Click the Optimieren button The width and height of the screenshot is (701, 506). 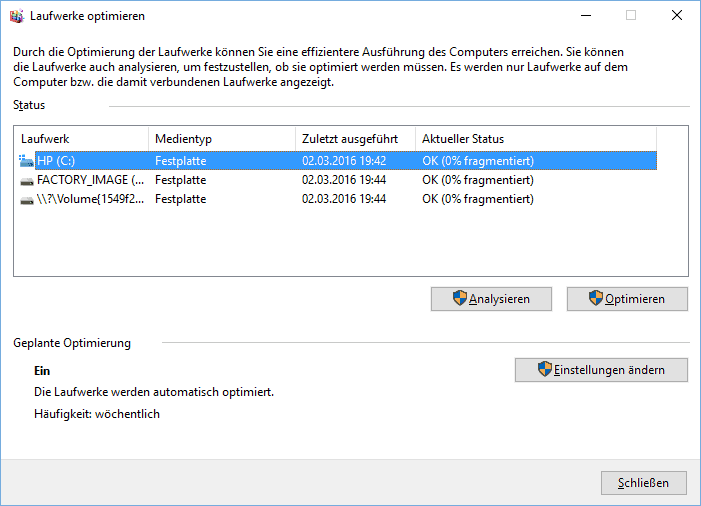pyautogui.click(x=627, y=299)
